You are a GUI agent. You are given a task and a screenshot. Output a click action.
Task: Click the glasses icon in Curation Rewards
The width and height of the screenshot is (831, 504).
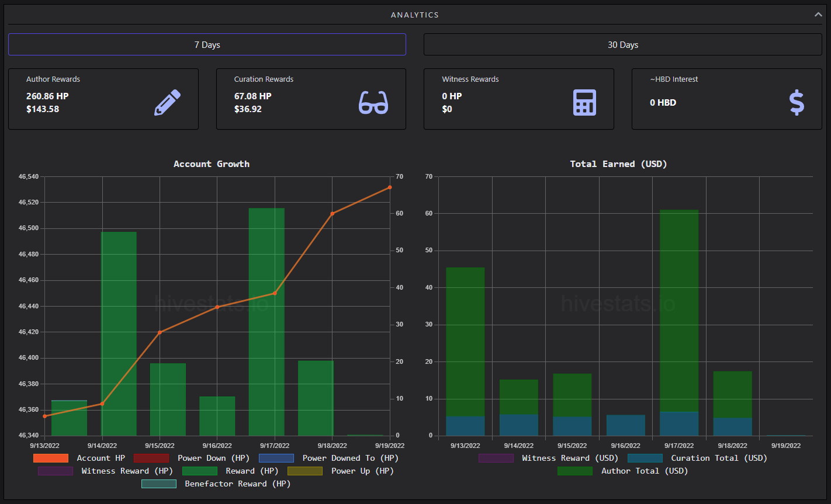pos(373,102)
